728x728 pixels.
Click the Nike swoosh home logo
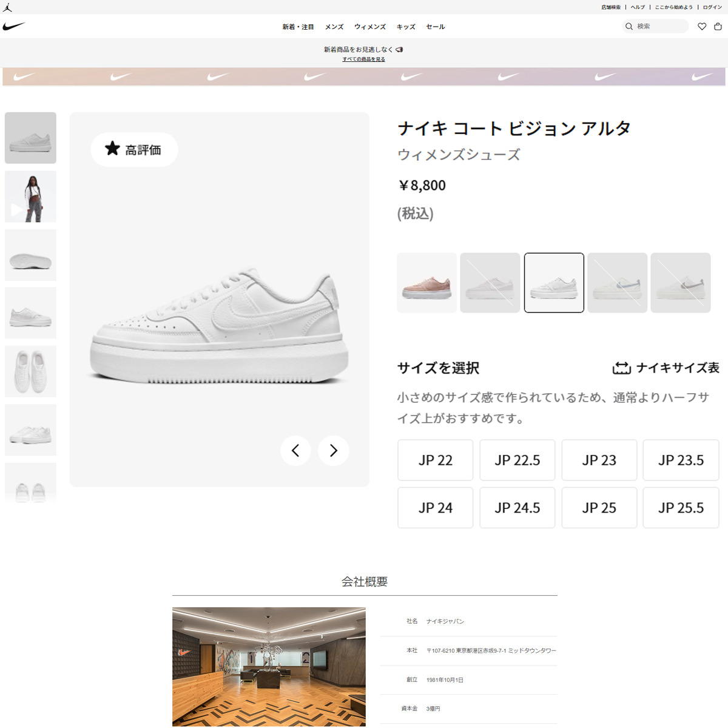point(13,26)
